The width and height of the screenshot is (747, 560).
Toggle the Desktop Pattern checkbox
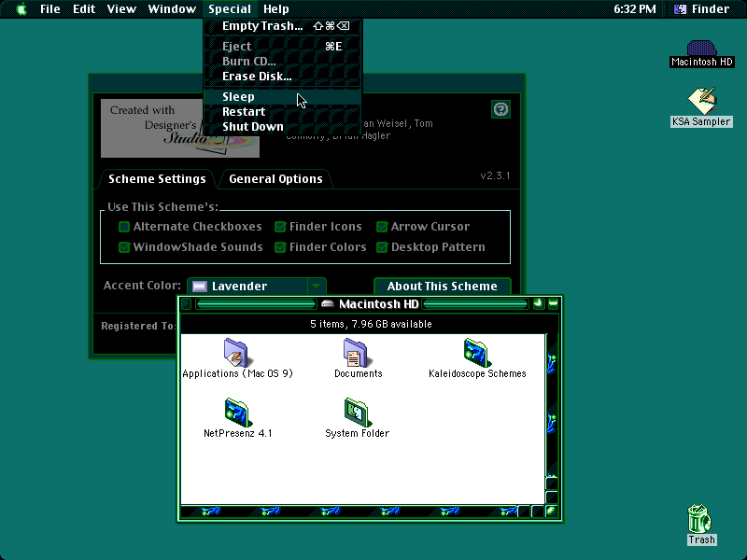click(x=382, y=247)
